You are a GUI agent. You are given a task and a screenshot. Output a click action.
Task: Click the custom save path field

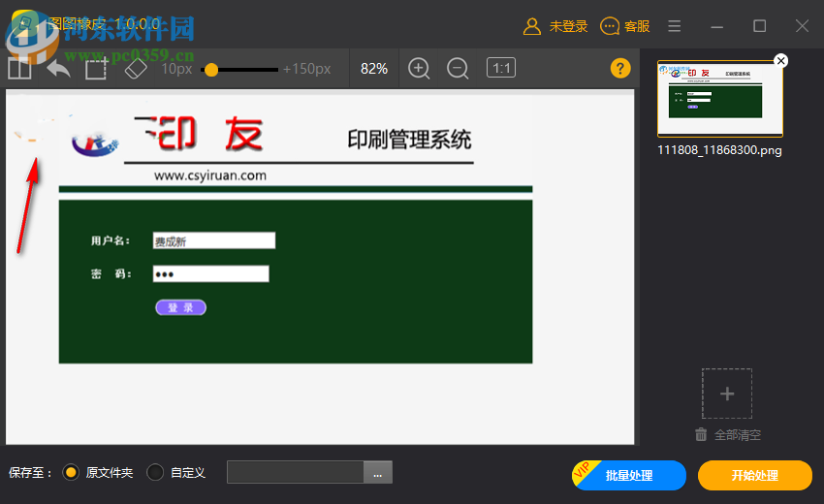click(296, 472)
